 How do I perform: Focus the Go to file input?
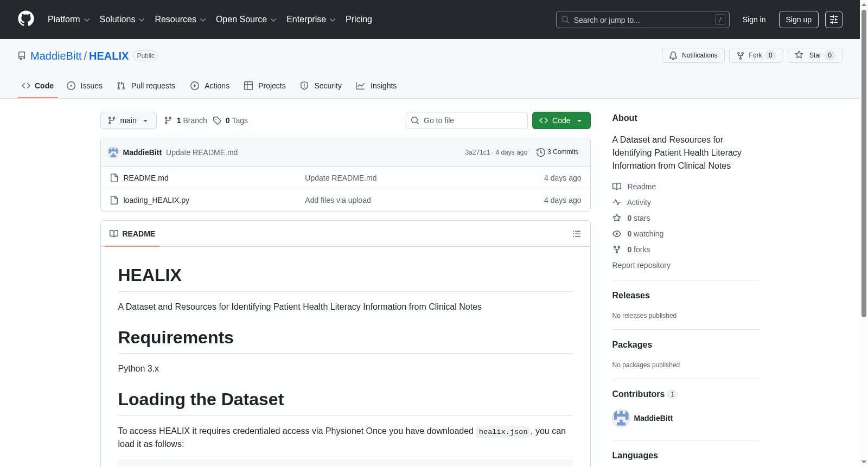tap(467, 120)
